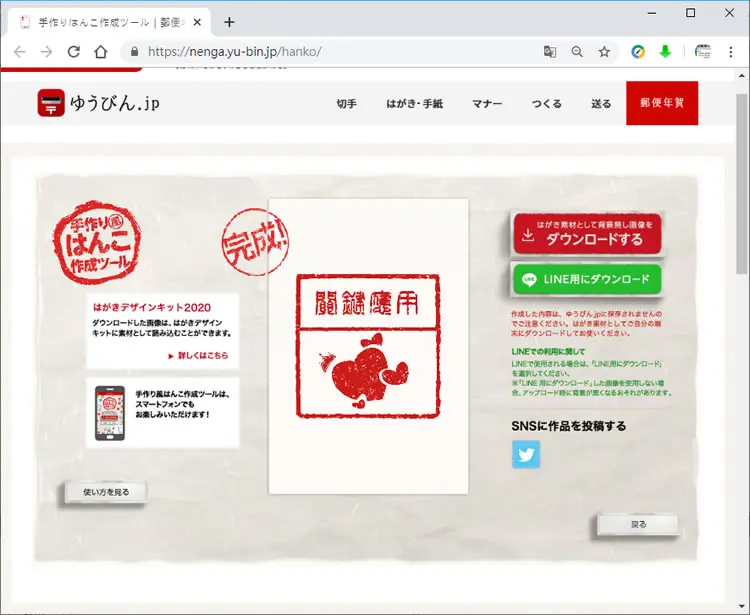750x615 pixels.
Task: Open the translate page icon
Action: coord(550,52)
